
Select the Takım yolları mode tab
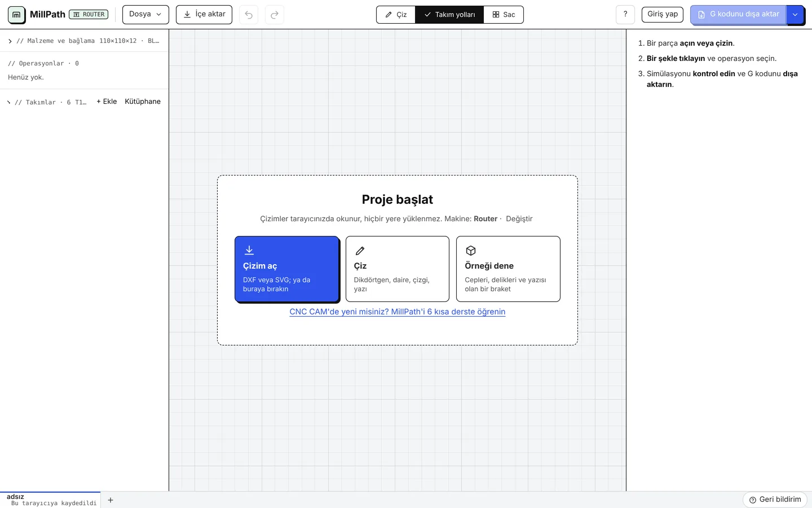(449, 15)
